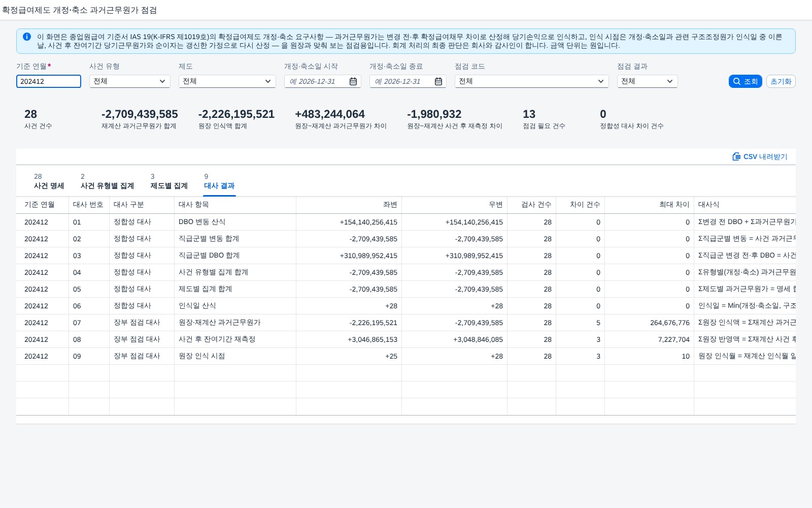Switch to the 사건 명세 tab
Screen dimensions: 812x508
(49, 181)
